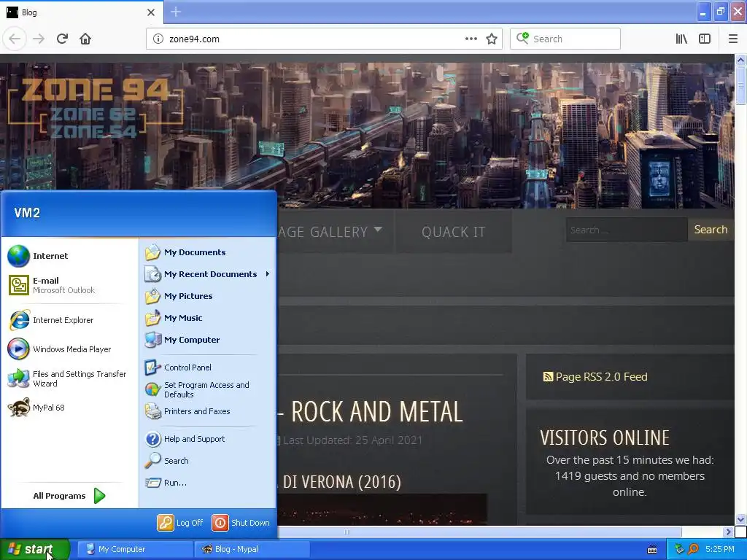Viewport: 747px width, 560px height.
Task: Expand My Recent Documents submenu
Action: pos(207,274)
